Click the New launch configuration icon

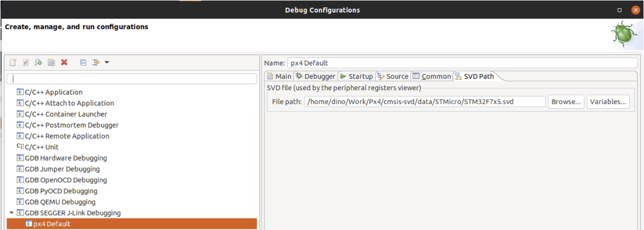point(13,63)
